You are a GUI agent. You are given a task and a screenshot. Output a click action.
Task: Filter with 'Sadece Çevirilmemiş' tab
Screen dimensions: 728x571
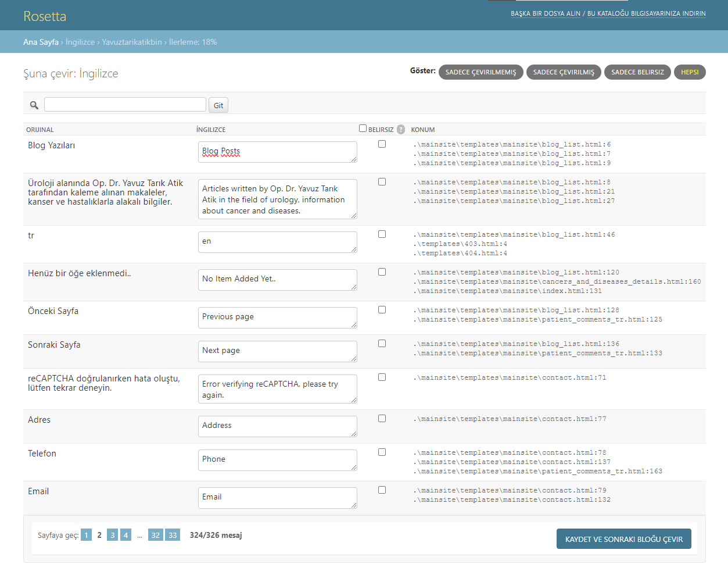click(x=481, y=72)
